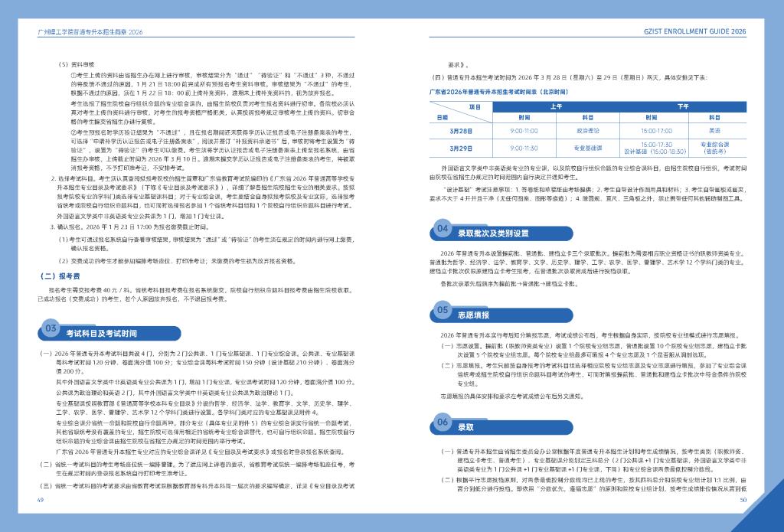Viewport: 784px width, 532px height.
Task: Select the 考试科目及考试时间 section heading
Action: (x=102, y=334)
